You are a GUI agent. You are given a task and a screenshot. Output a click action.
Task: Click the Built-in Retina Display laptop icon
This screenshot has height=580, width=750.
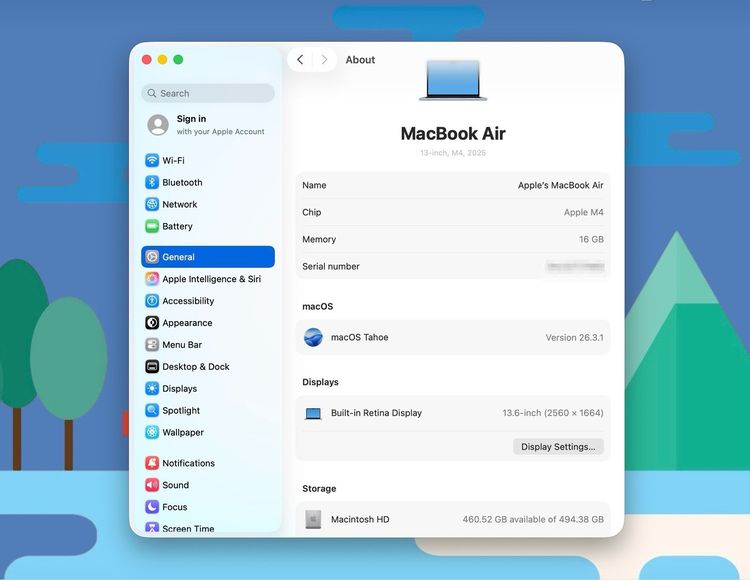(313, 413)
